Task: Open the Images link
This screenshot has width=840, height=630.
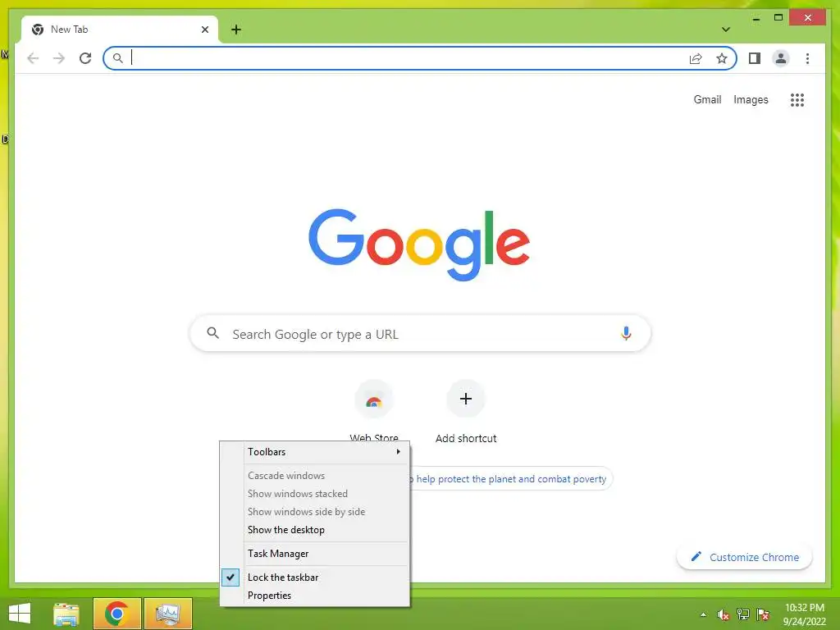Action: tap(751, 99)
